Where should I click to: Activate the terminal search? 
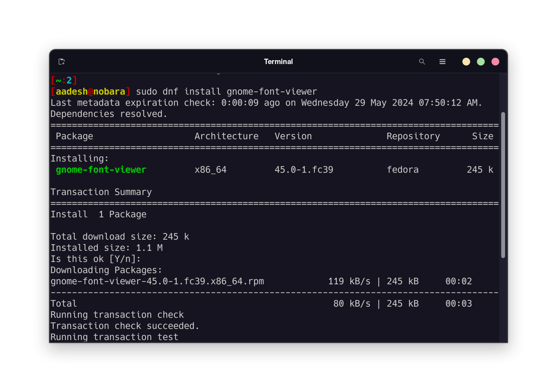[422, 62]
